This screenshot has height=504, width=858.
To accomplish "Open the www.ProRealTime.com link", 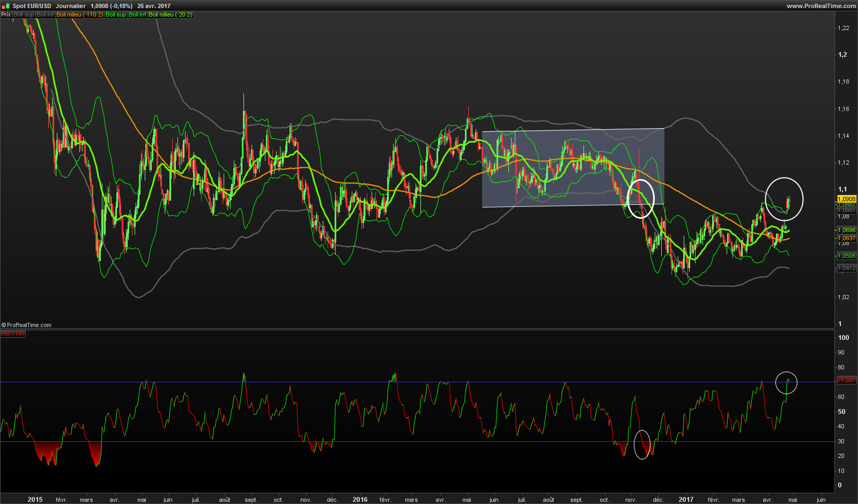I will coord(821,6).
